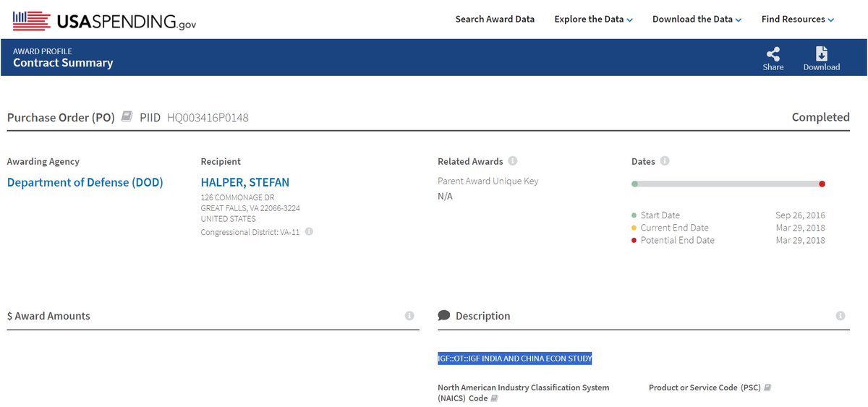Open glossary icon next to Purchase Order
The height and width of the screenshot is (407, 868).
click(127, 116)
